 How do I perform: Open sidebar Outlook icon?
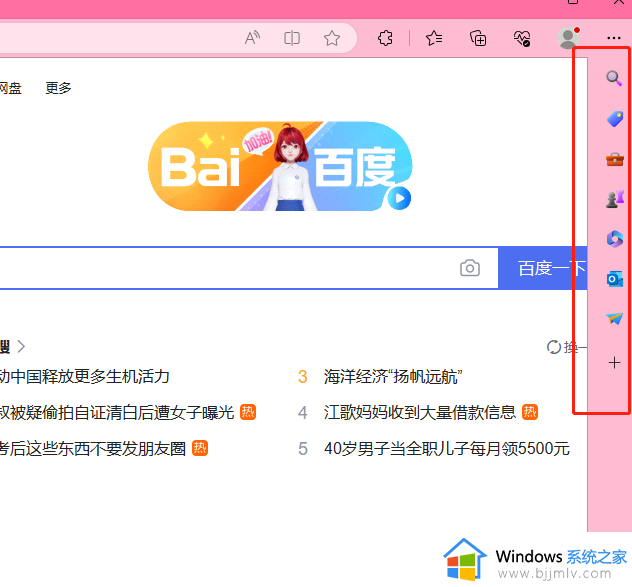tap(615, 279)
